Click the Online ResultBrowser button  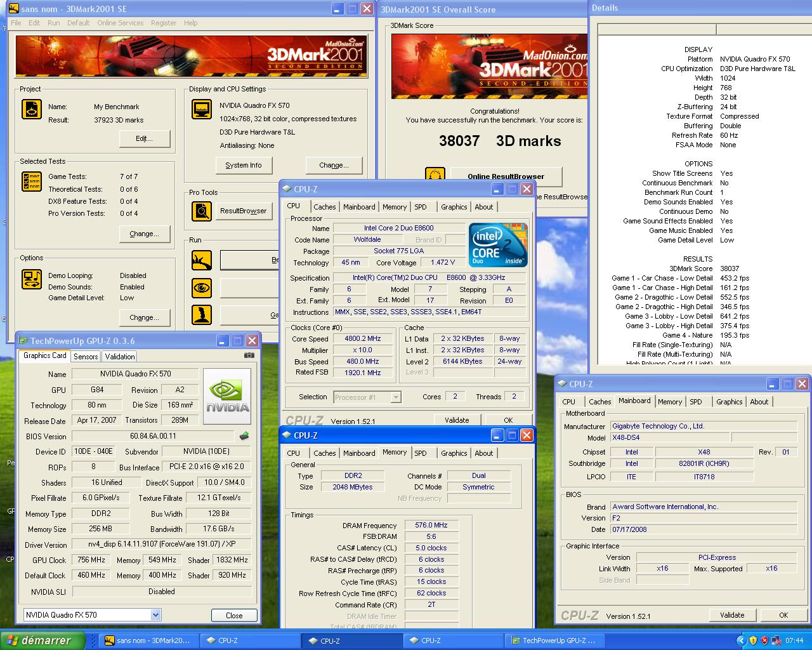[x=506, y=176]
